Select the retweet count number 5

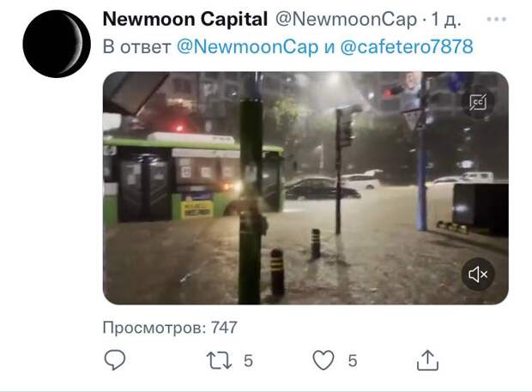pos(248,361)
